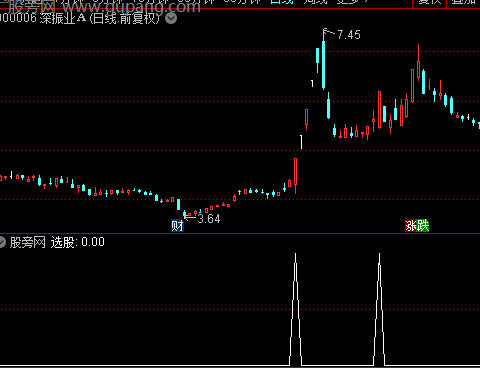
Task: Select the candle at the 3.64 low
Action: pos(184,213)
